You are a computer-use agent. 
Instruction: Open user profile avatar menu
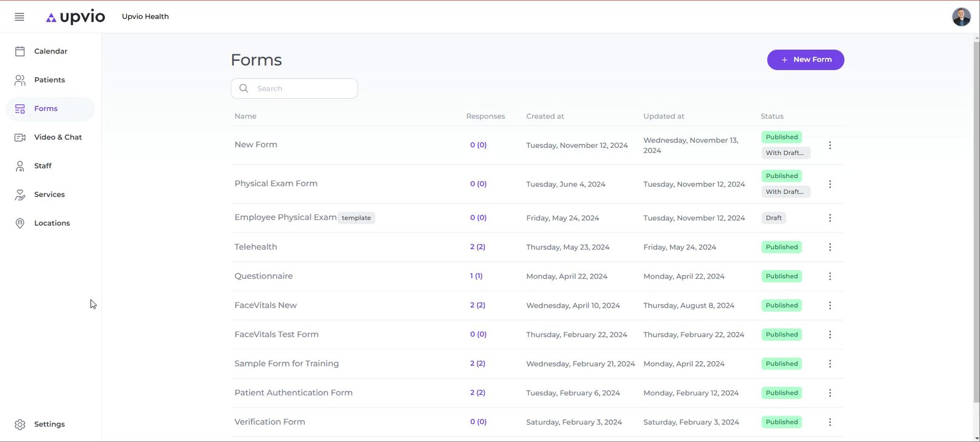click(961, 17)
